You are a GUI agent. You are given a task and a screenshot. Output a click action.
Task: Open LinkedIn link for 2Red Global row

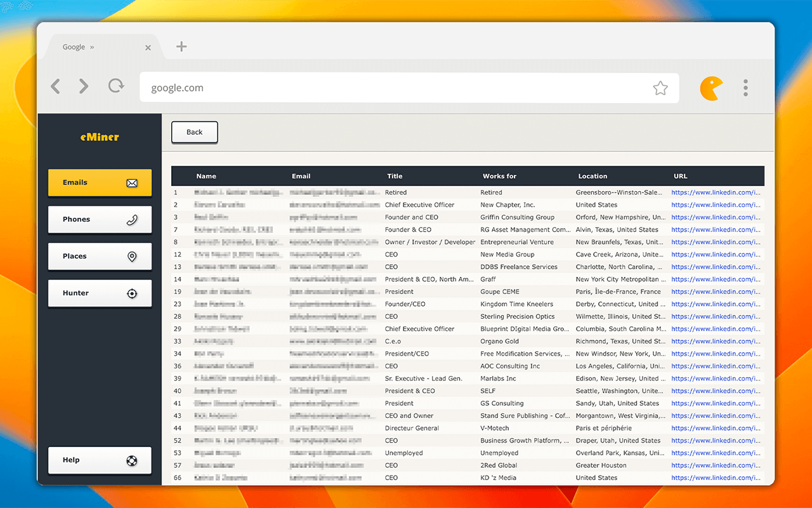point(716,465)
